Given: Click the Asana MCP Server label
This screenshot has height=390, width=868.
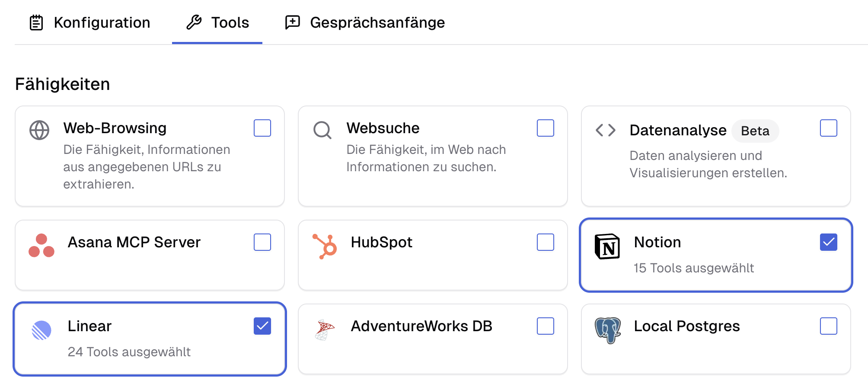Looking at the screenshot, I should 134,242.
